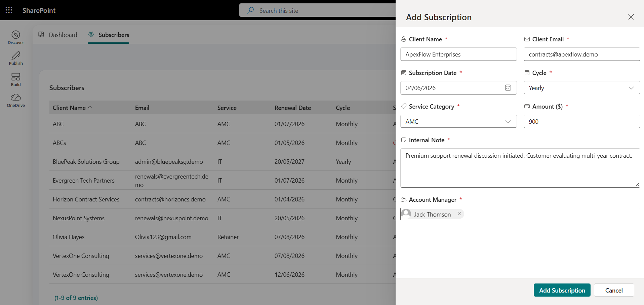Click the Client Name person icon
This screenshot has height=305, width=644.
[404, 39]
